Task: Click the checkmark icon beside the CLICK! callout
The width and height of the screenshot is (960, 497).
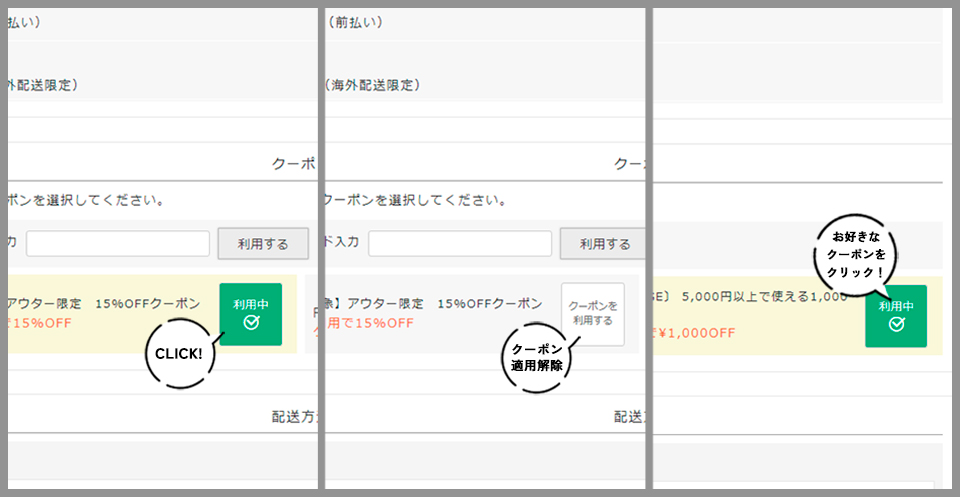Action: point(250,323)
